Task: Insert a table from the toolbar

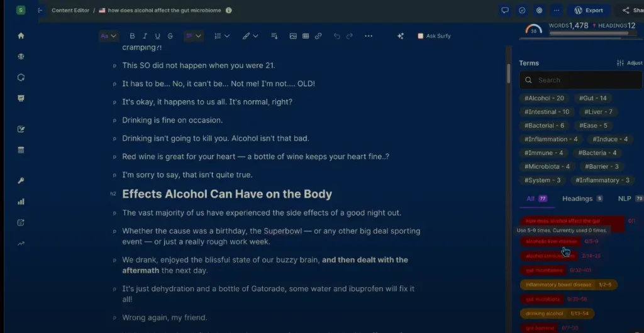Action: tap(306, 36)
